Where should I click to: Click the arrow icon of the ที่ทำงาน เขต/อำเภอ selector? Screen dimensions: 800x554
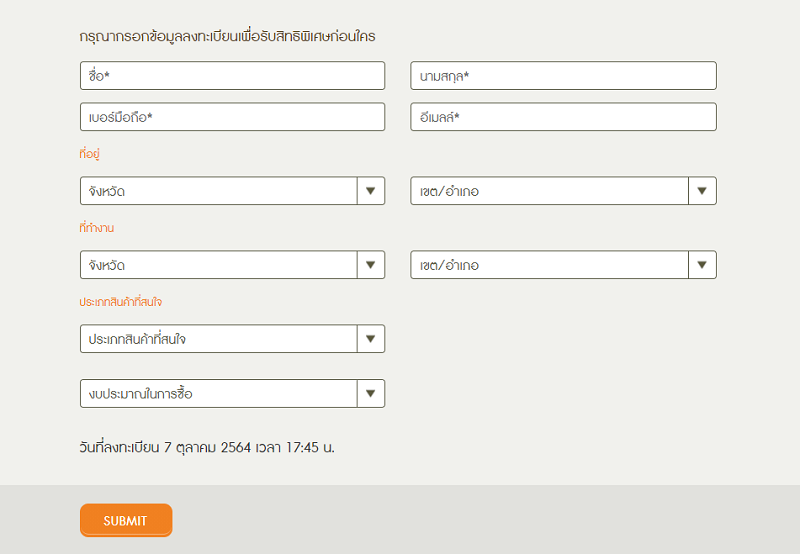702,265
